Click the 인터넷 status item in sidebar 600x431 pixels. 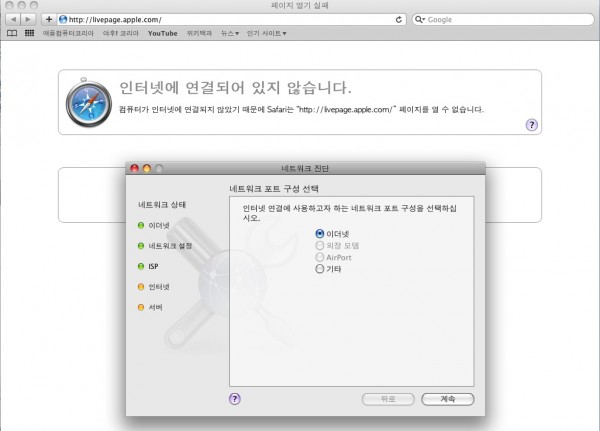pos(158,286)
